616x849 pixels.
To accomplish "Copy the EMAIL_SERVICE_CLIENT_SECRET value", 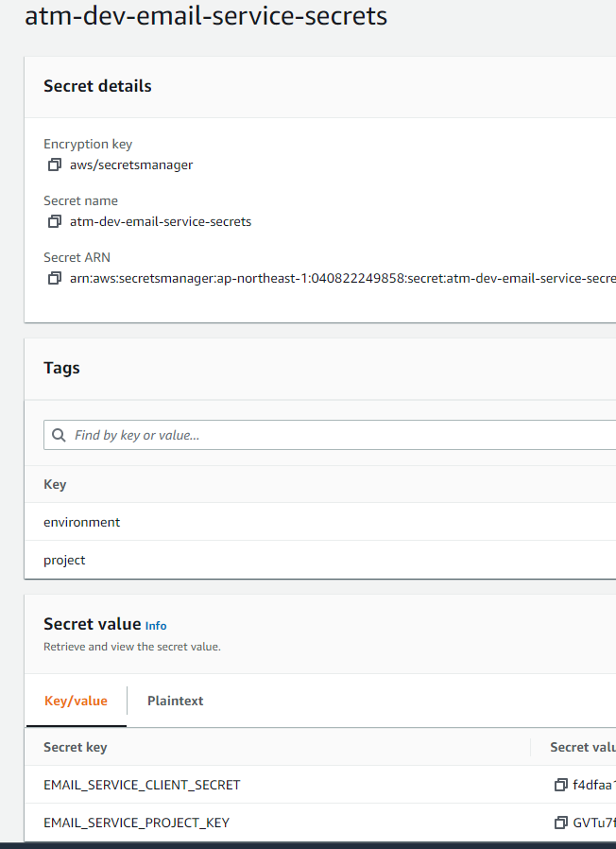I will click(x=561, y=785).
